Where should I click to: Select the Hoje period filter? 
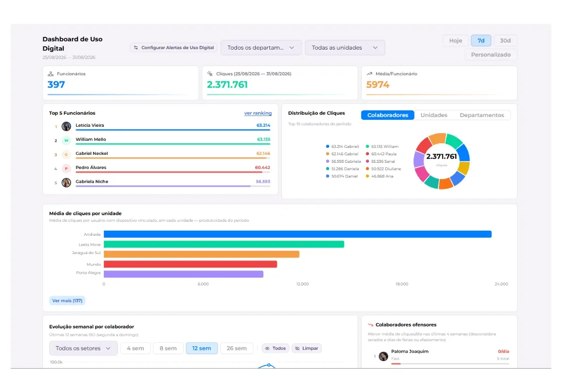(x=456, y=41)
